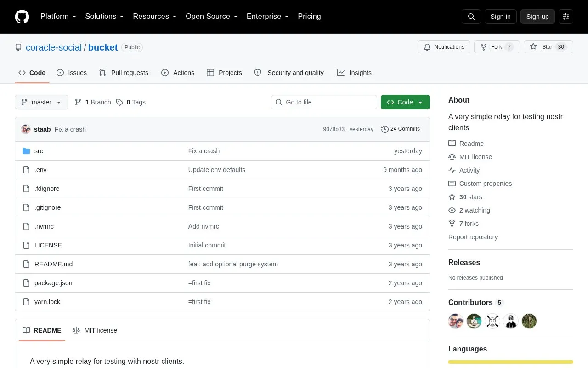Expand the Open Source menu

211,17
